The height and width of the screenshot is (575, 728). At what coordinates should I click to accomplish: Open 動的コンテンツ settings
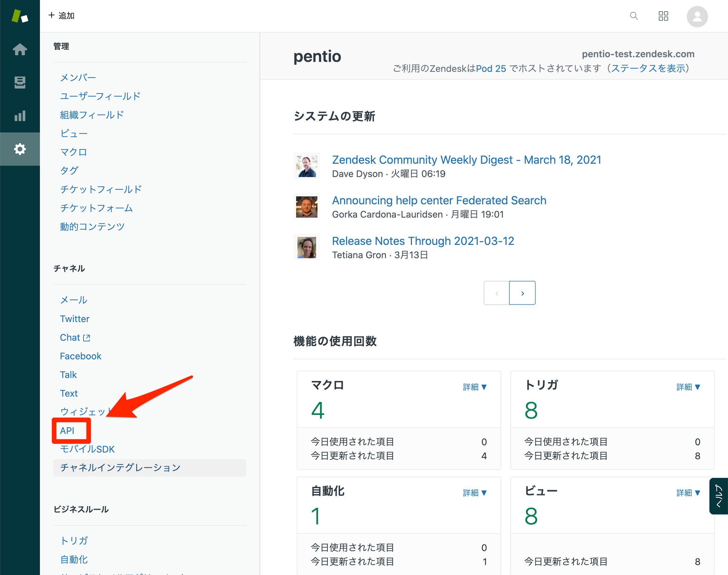[x=92, y=227]
